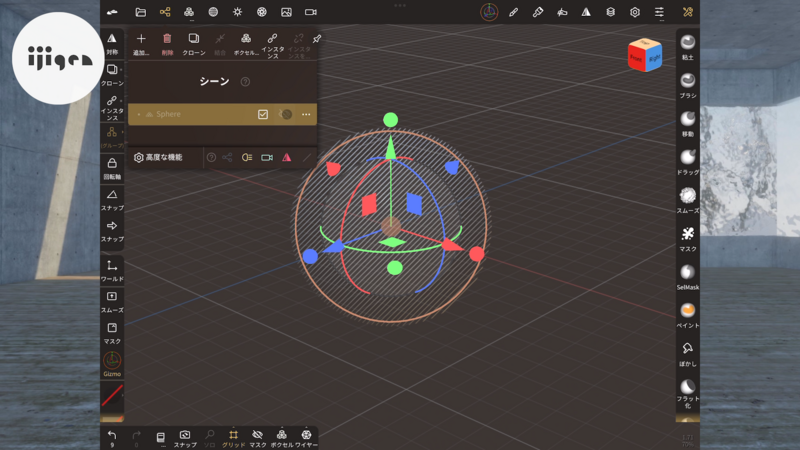Toggle the camera filter in scene panel
This screenshot has height=450, width=800.
[267, 158]
